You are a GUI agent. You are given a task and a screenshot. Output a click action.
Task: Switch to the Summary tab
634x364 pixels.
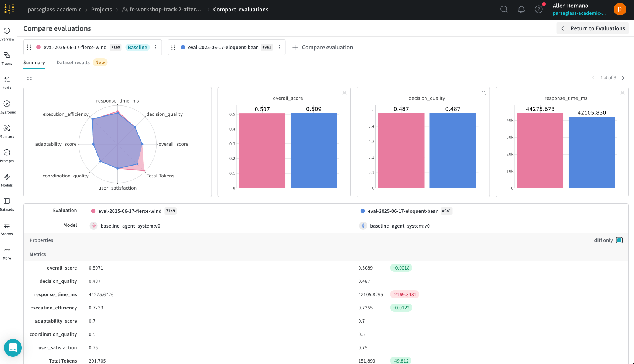coord(34,62)
